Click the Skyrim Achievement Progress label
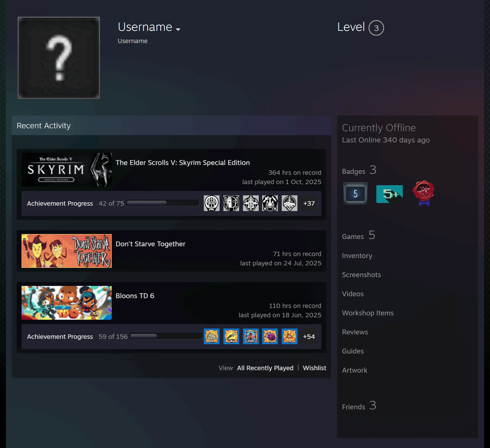The height and width of the screenshot is (448, 490). (60, 203)
